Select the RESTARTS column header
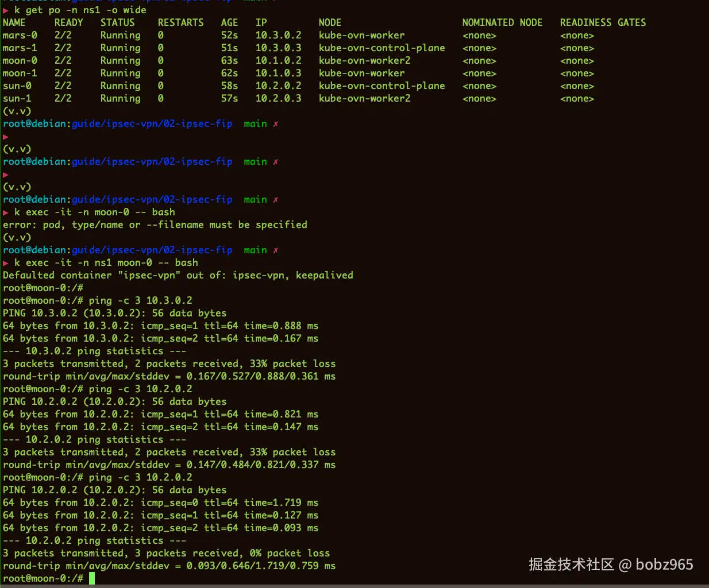This screenshot has height=588, width=709. click(x=181, y=22)
